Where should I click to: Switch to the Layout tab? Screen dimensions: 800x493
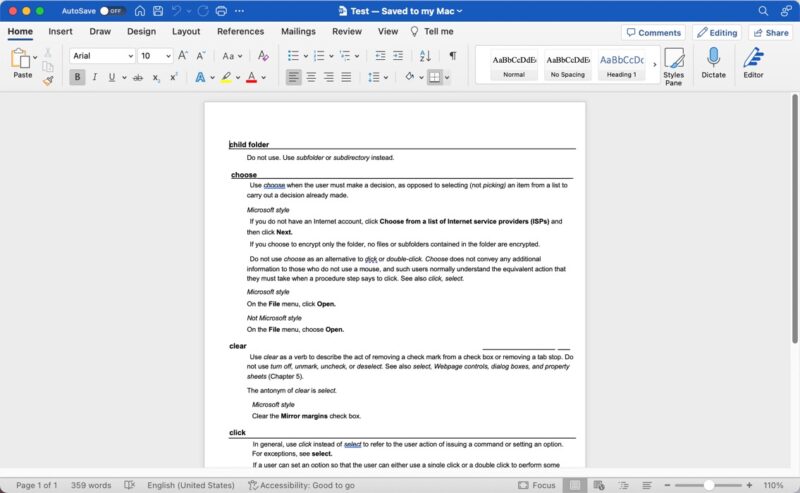186,31
